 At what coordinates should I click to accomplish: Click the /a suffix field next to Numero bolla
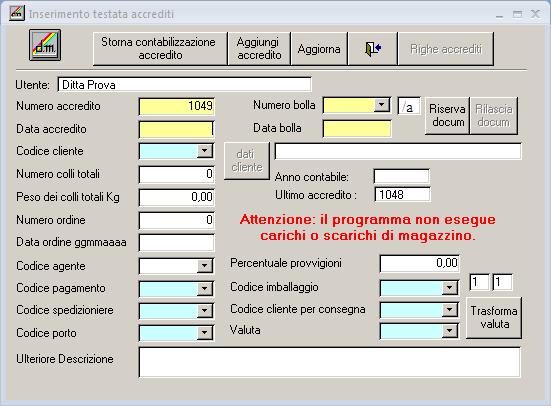pyautogui.click(x=409, y=106)
